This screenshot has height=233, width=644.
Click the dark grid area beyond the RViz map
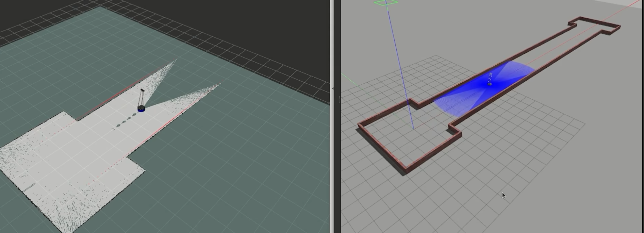(x=238, y=20)
